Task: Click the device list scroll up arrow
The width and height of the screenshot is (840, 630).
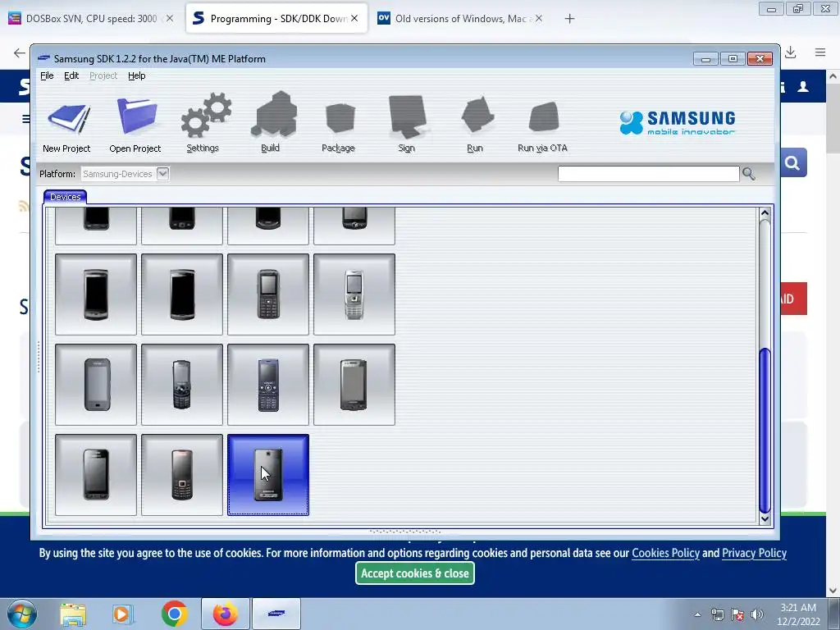Action: click(x=765, y=213)
